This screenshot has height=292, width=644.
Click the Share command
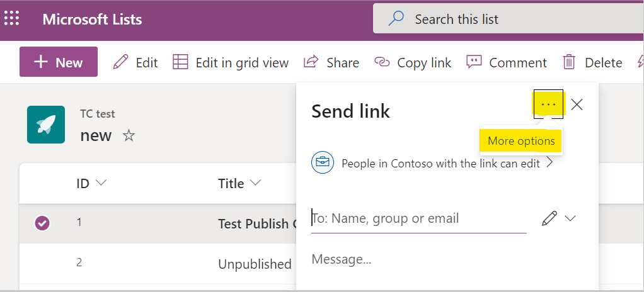pos(331,62)
